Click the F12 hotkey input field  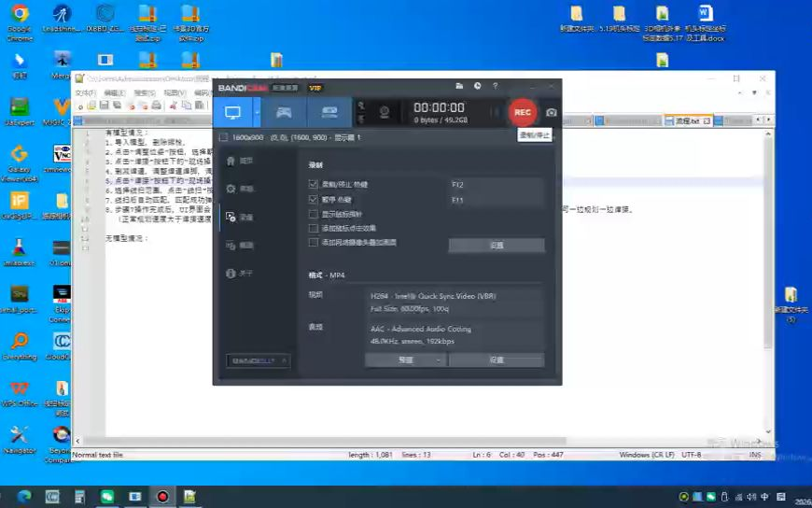[497, 185]
